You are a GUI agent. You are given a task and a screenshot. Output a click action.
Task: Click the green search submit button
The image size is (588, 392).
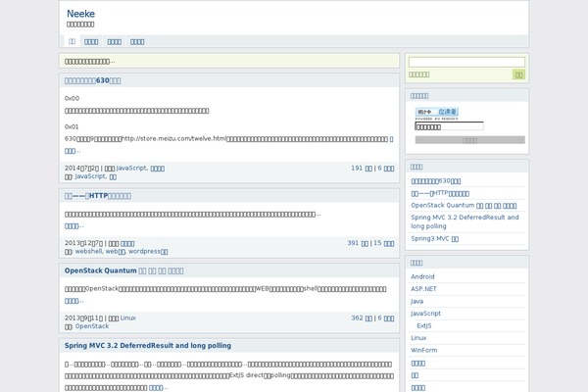[518, 74]
